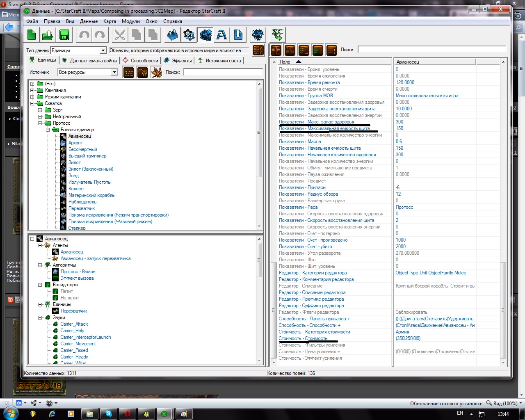Open the Модули menu
This screenshot has width=525, height=420.
[x=131, y=21]
